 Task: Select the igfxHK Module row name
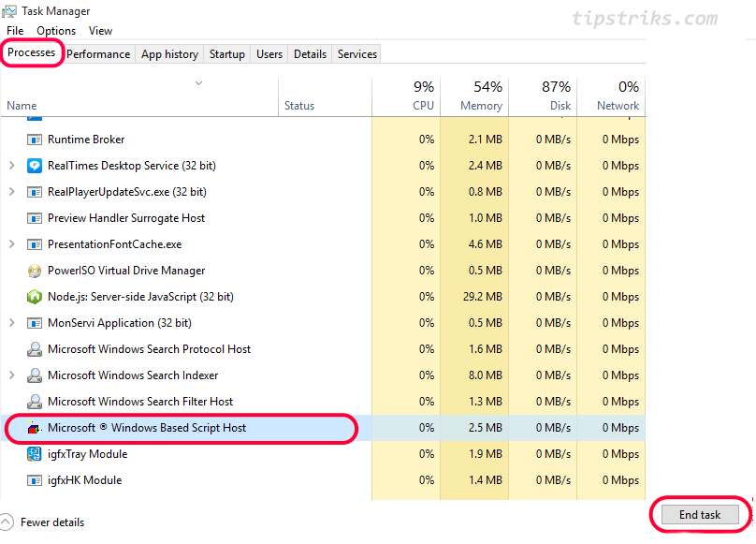(84, 480)
